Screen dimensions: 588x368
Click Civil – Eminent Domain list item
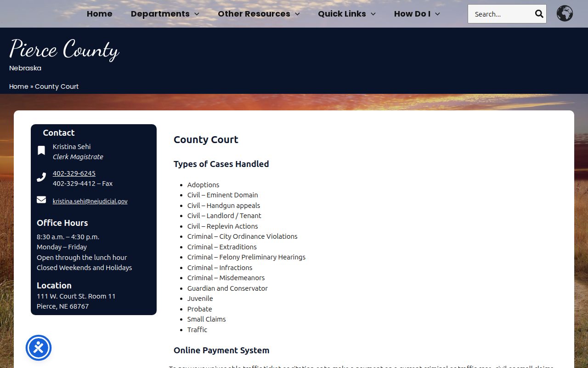pos(222,195)
